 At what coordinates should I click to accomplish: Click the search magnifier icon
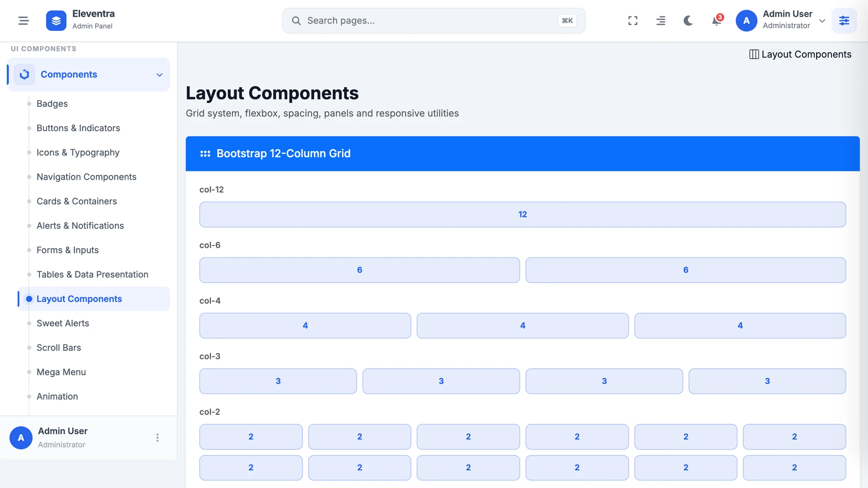click(x=296, y=21)
